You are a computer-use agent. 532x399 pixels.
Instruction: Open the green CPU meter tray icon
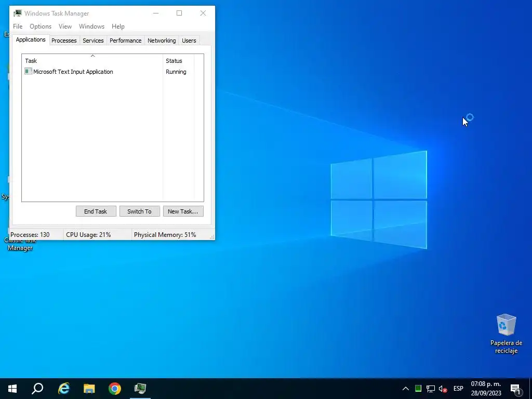tap(418, 389)
